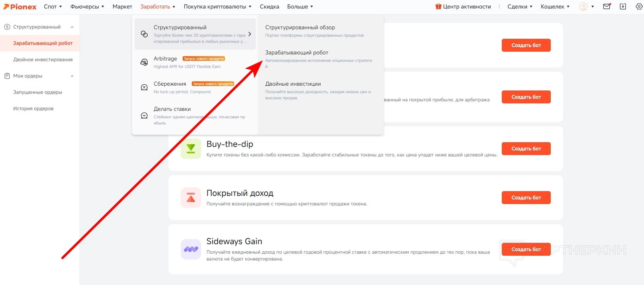Open the mail inbox envelope icon

(x=607, y=6)
